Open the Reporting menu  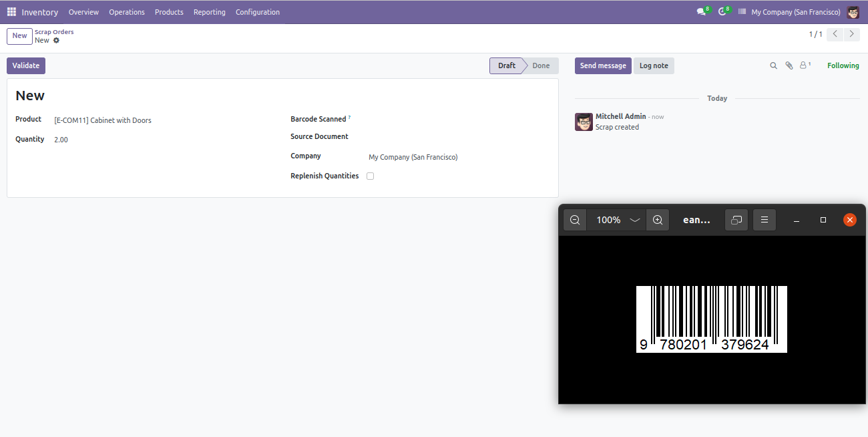(210, 12)
